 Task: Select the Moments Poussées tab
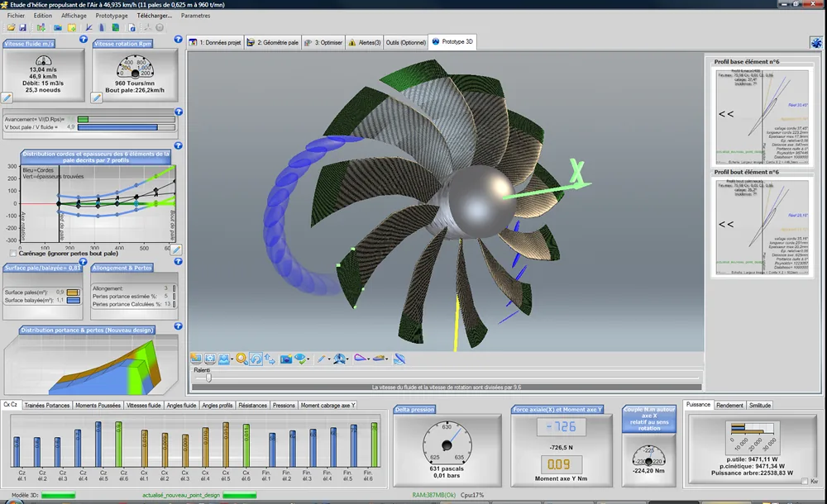click(98, 406)
